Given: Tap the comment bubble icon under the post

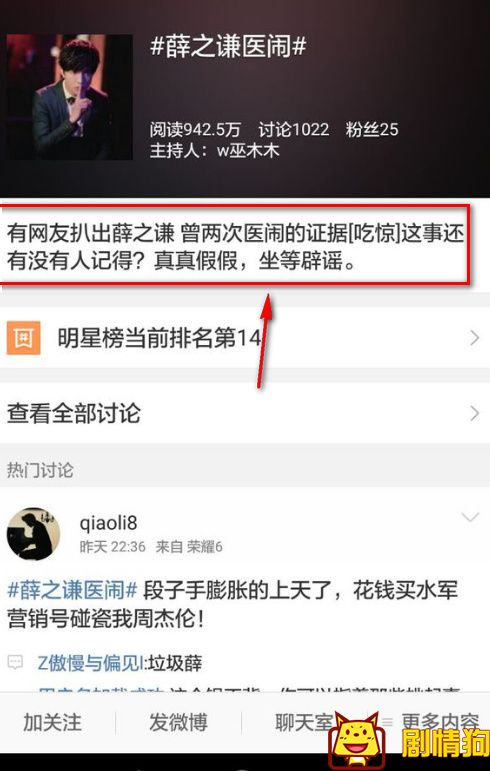Looking at the screenshot, I should click(x=15, y=662).
